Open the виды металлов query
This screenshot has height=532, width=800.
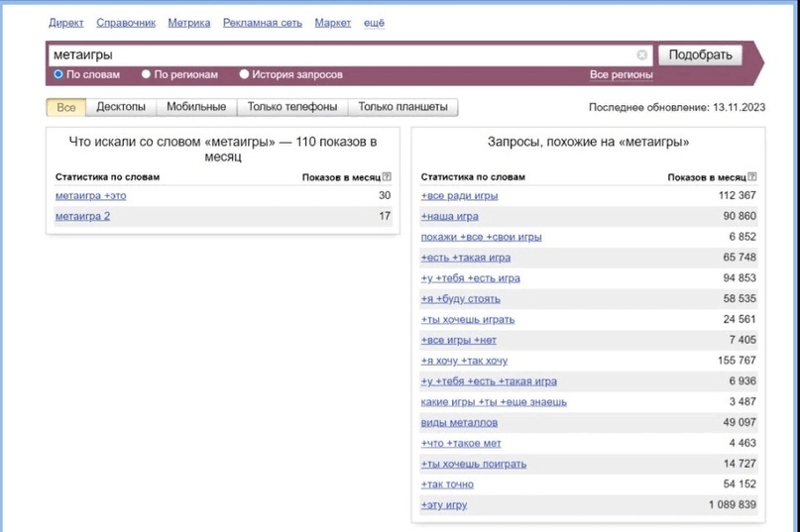(459, 423)
